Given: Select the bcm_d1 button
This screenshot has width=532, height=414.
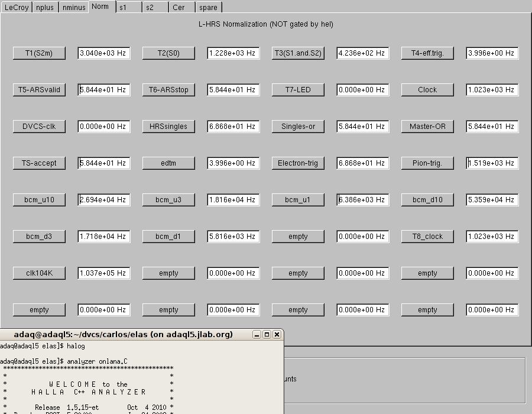Looking at the screenshot, I should tap(168, 237).
